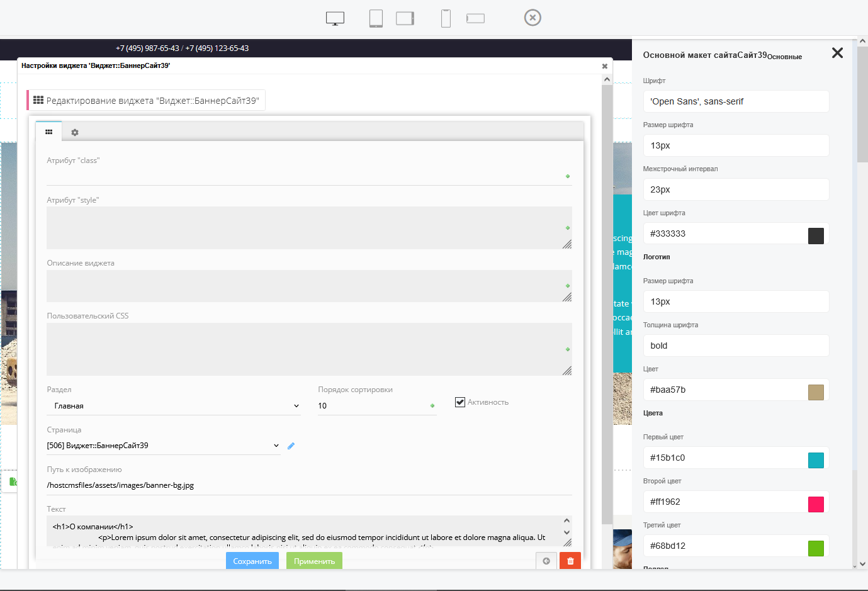This screenshot has height=591, width=868.
Task: Click the Путь к изображению input field
Action: (308, 485)
